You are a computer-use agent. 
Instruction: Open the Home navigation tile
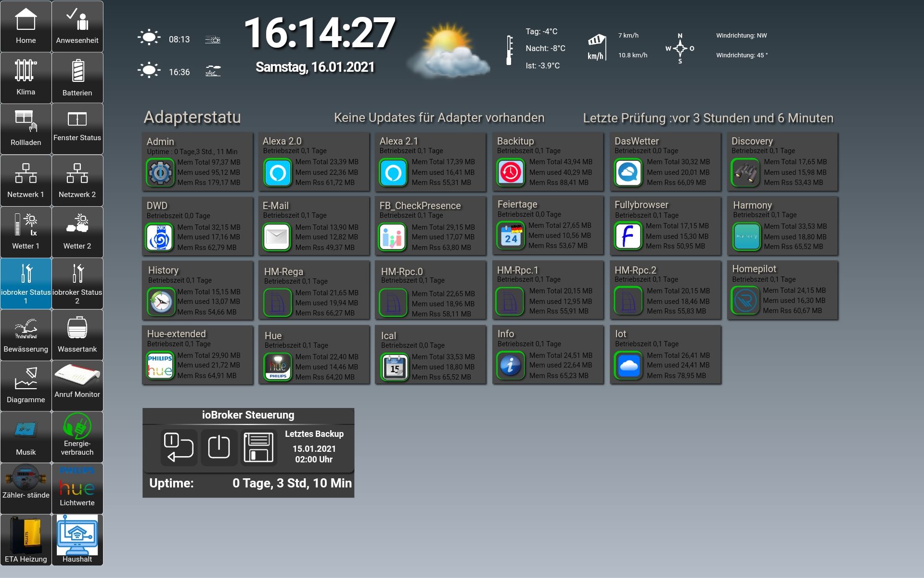tap(26, 26)
